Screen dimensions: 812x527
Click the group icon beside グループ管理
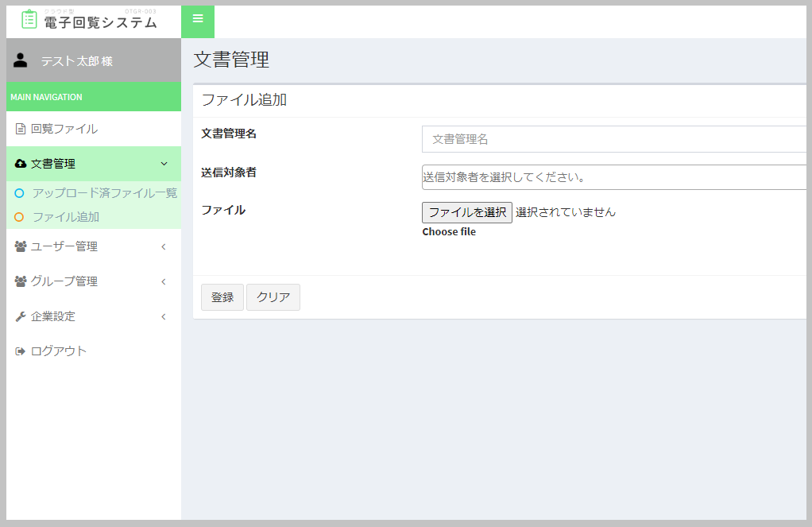pyautogui.click(x=21, y=281)
